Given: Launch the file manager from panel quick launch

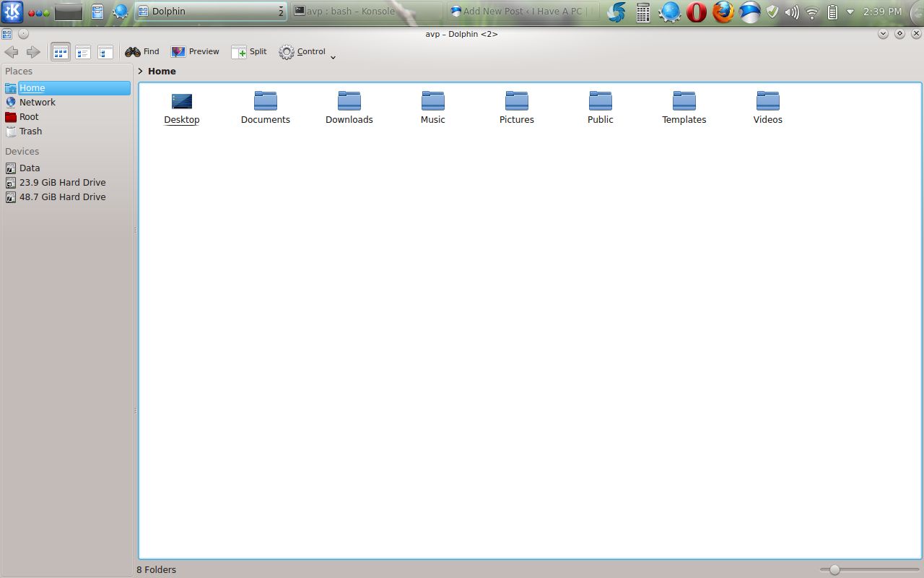Looking at the screenshot, I should [97, 12].
